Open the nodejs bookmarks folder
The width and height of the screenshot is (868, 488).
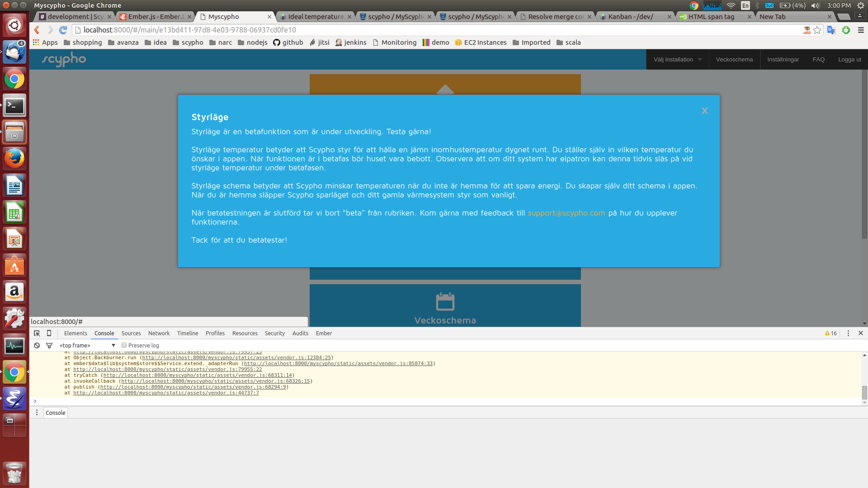tap(253, 42)
